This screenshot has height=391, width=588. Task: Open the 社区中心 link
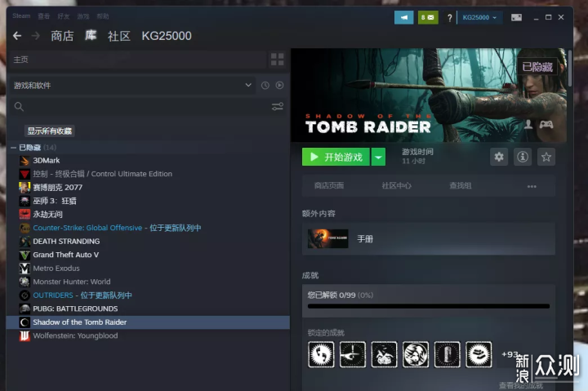pos(396,185)
